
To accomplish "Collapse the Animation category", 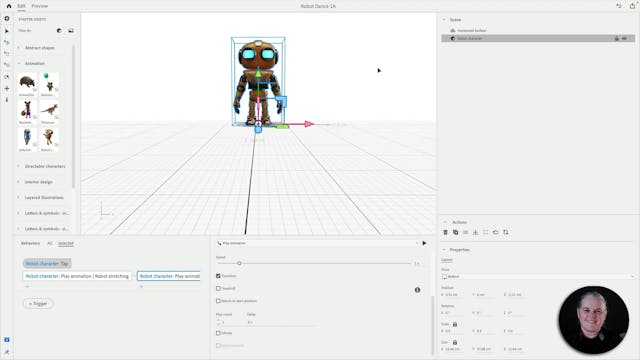I will point(35,64).
